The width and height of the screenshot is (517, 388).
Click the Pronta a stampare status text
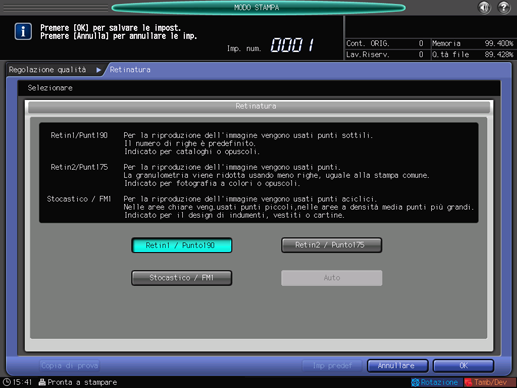pyautogui.click(x=82, y=382)
